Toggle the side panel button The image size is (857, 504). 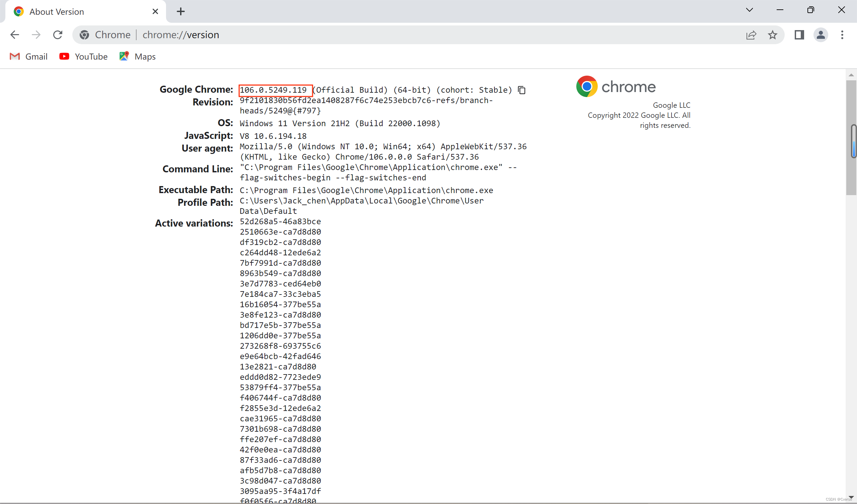799,35
